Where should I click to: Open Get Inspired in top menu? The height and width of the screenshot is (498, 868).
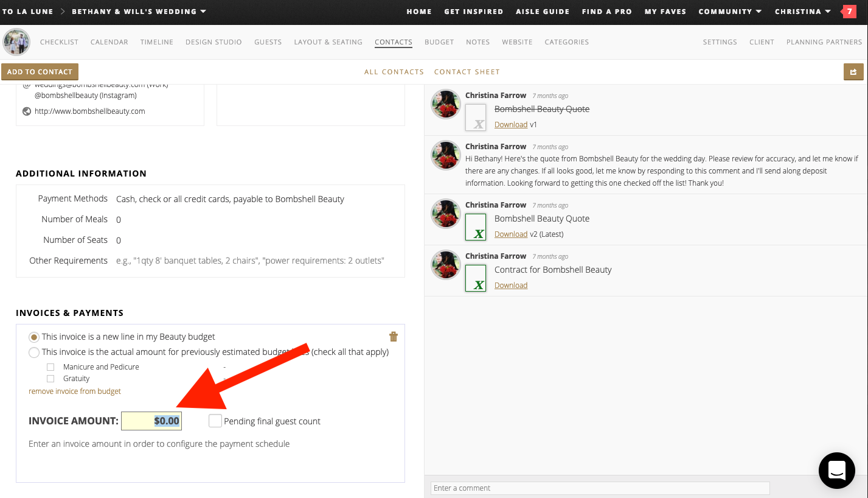474,12
